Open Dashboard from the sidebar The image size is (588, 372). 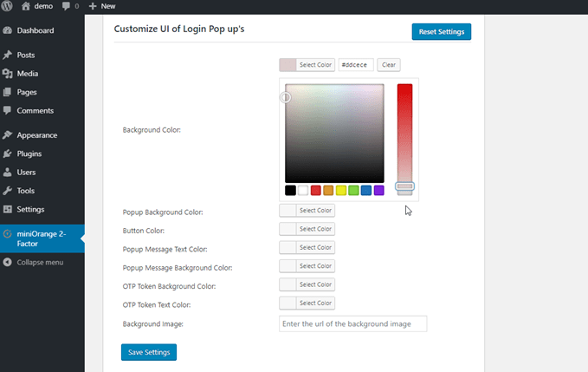(x=35, y=30)
